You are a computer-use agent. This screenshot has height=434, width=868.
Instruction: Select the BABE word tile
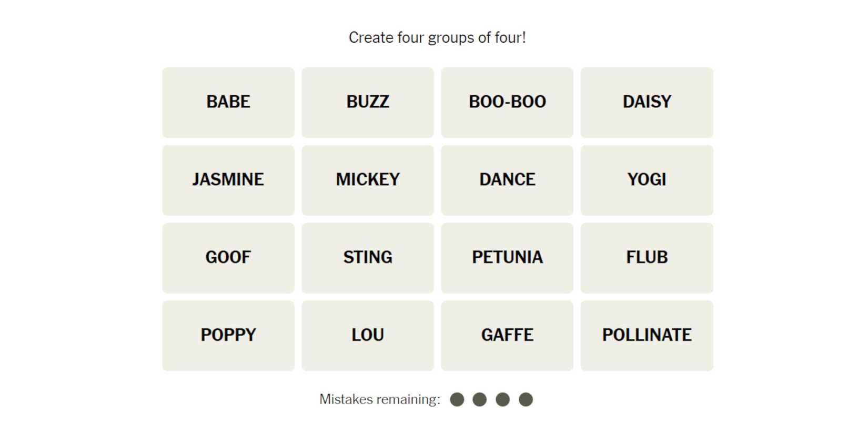click(228, 102)
